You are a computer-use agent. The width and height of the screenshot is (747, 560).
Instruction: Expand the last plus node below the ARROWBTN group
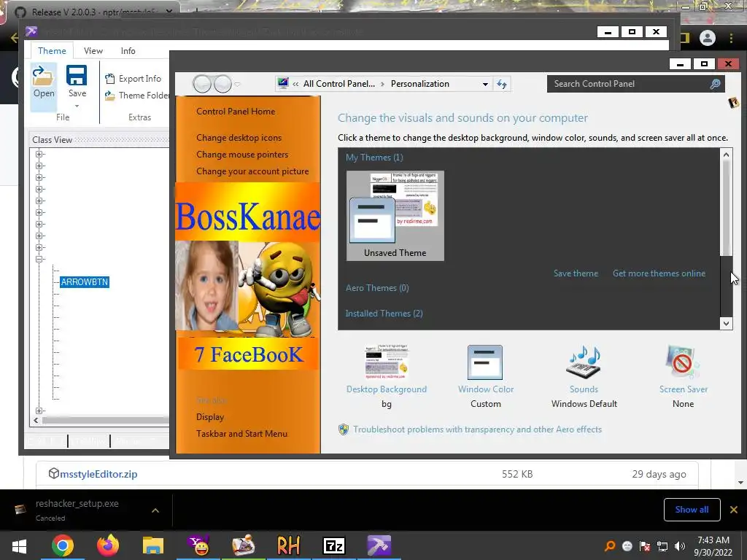click(39, 411)
